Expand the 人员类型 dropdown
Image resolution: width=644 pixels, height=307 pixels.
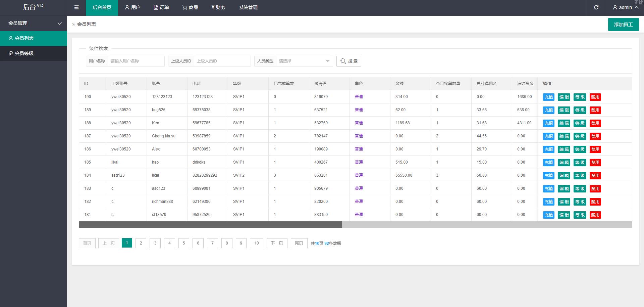(304, 61)
